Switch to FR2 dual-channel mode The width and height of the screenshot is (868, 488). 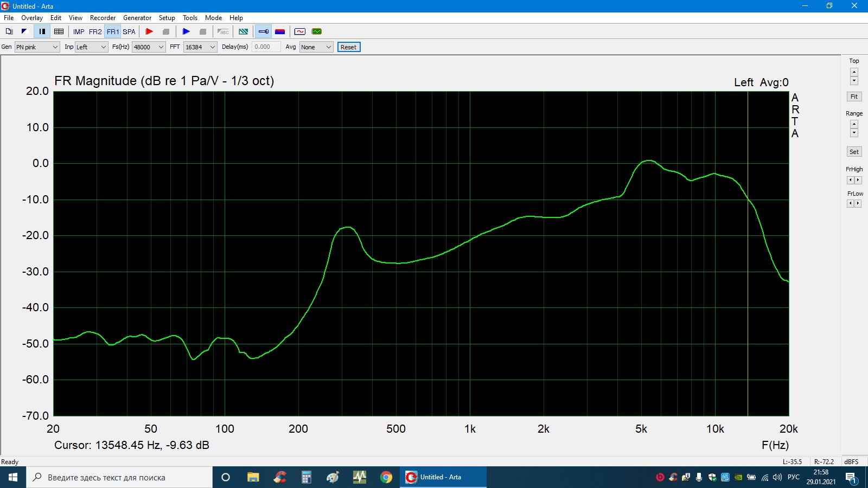tap(95, 31)
